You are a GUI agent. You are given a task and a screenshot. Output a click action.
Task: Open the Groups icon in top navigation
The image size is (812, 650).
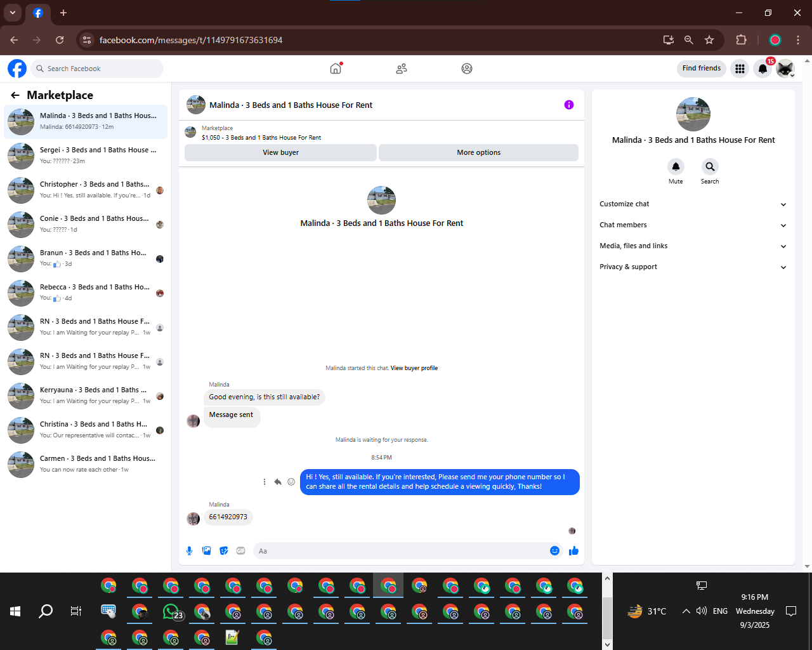click(x=467, y=69)
